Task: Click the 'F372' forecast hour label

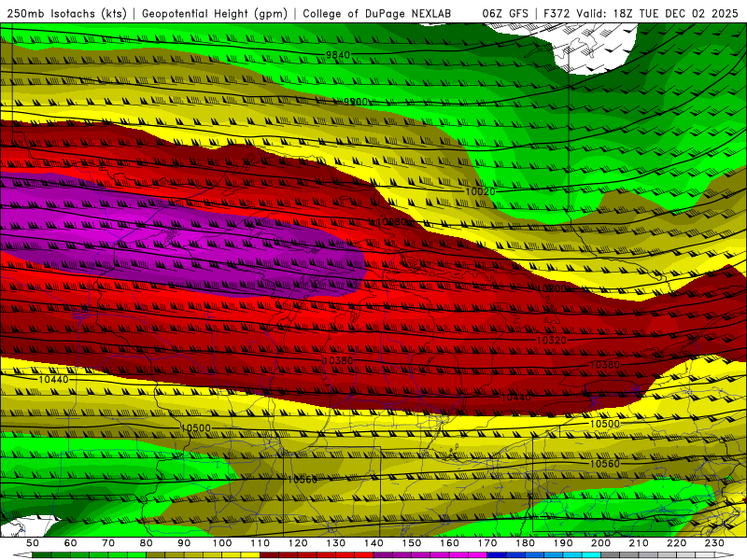Action: pos(557,14)
